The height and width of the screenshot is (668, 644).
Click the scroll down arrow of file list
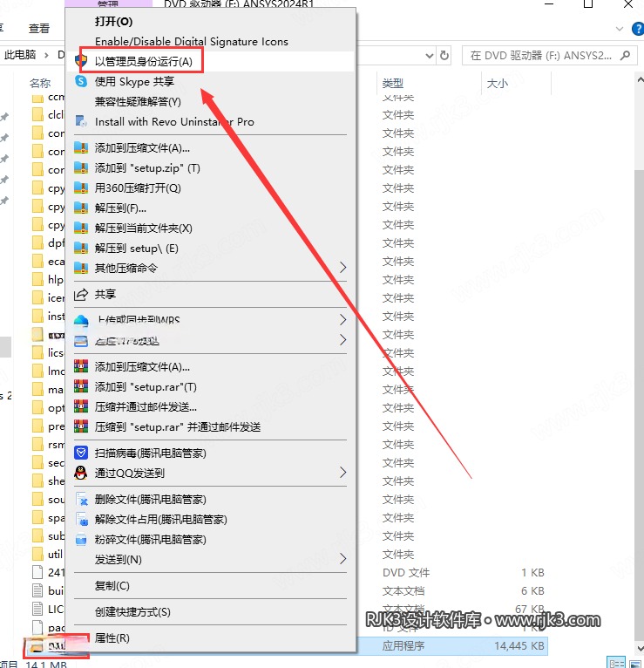(640, 649)
